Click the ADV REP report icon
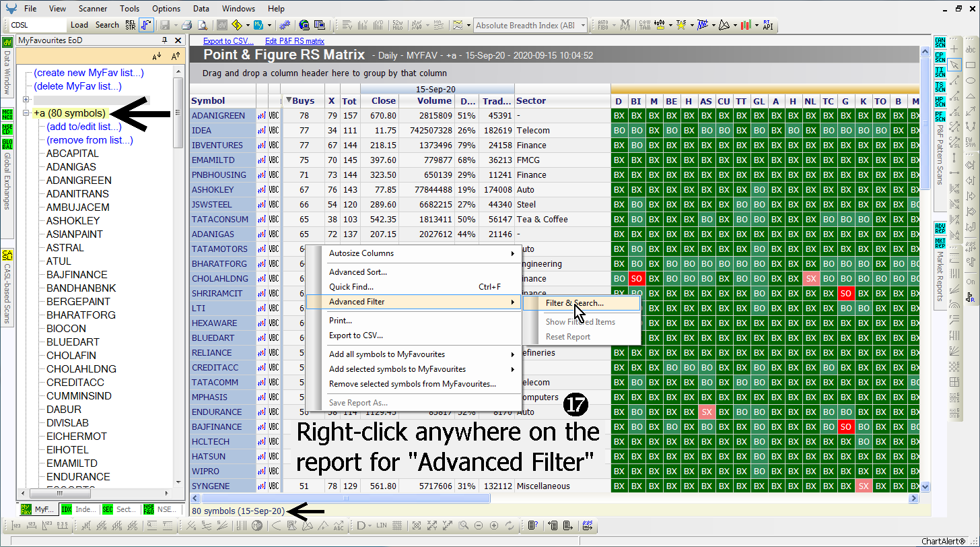The image size is (980, 547). [x=940, y=227]
